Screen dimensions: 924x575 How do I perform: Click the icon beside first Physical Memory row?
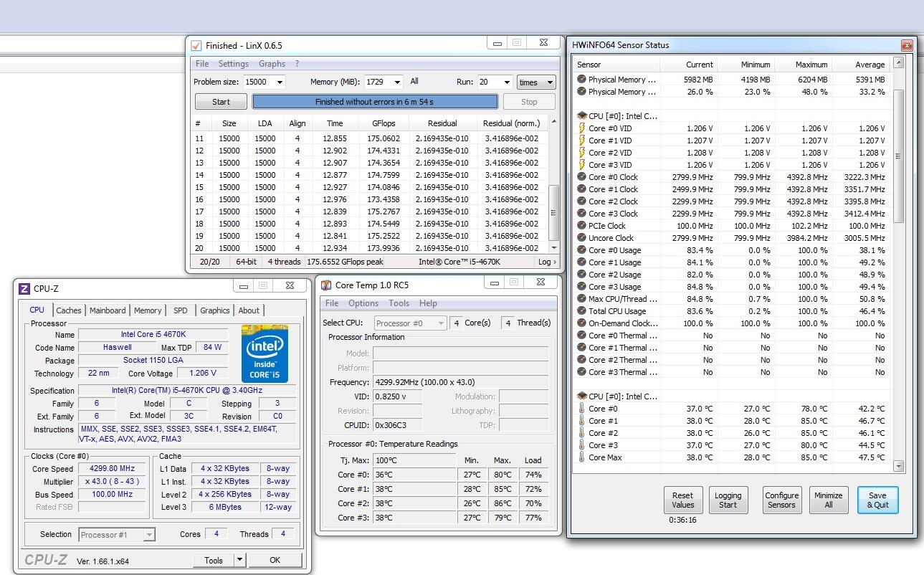coord(581,80)
